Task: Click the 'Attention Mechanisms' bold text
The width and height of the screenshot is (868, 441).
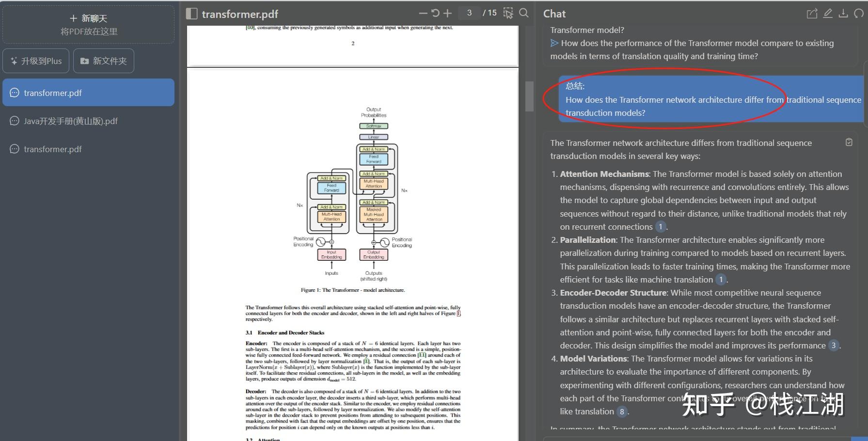Action: [604, 173]
